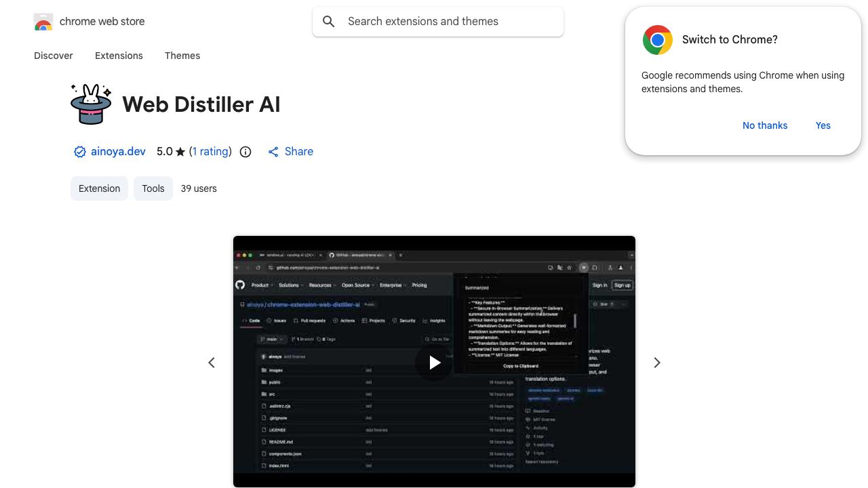The image size is (868, 488).
Task: Click the verified publisher badge icon
Action: pyautogui.click(x=79, y=152)
